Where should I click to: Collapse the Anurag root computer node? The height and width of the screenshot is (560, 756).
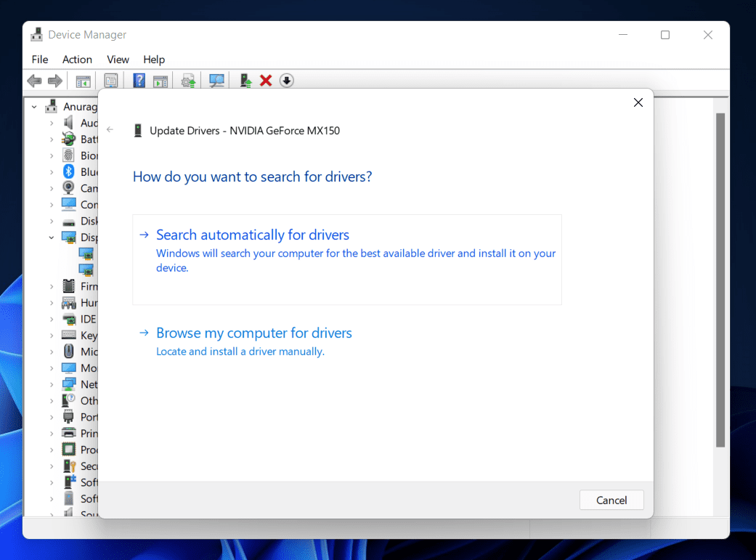34,107
